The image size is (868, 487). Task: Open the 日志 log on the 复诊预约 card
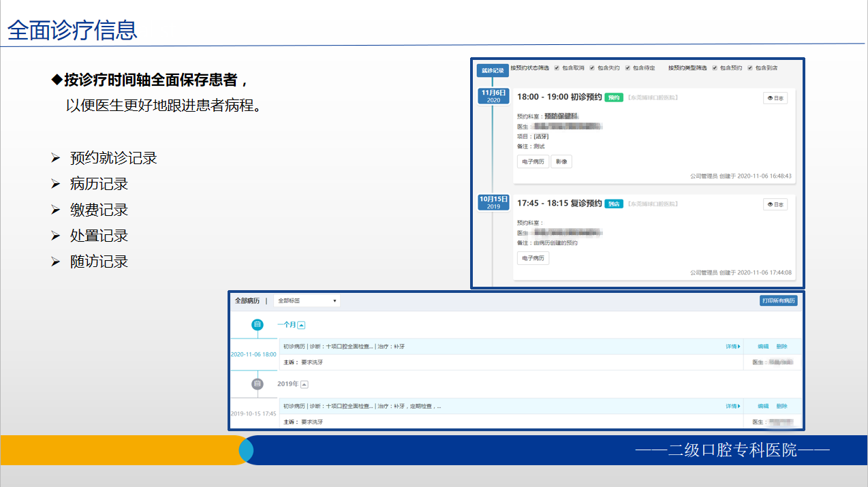[775, 204]
